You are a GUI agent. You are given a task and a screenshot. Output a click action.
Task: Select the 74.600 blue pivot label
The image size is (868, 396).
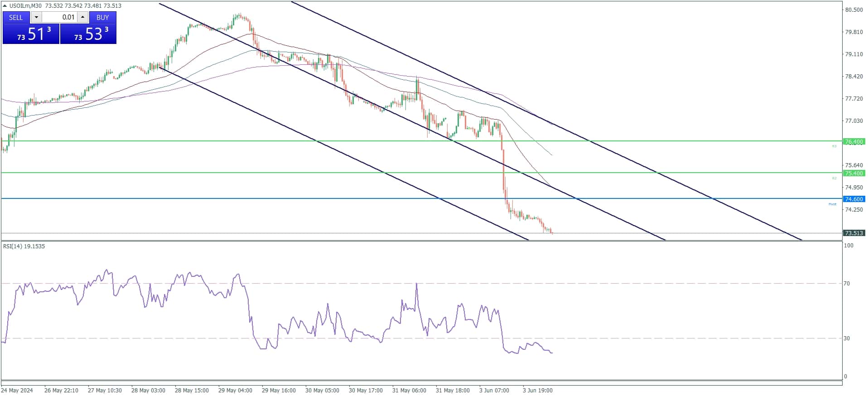[854, 199]
